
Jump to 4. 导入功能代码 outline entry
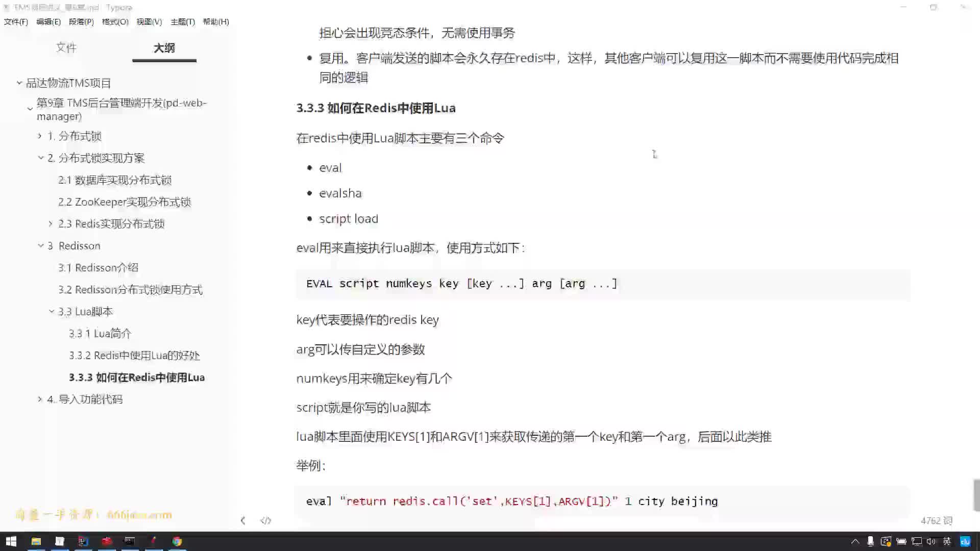click(85, 399)
